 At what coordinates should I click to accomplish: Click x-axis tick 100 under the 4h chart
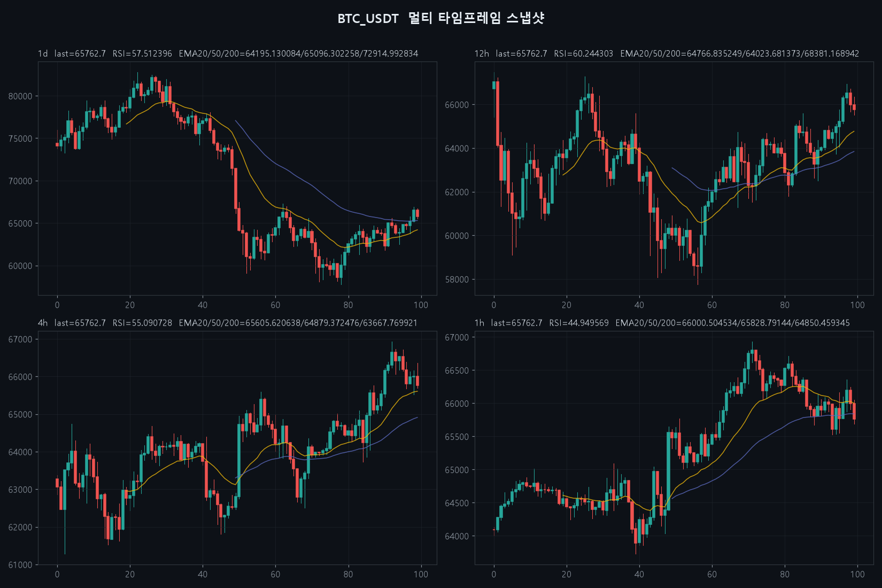(x=421, y=575)
